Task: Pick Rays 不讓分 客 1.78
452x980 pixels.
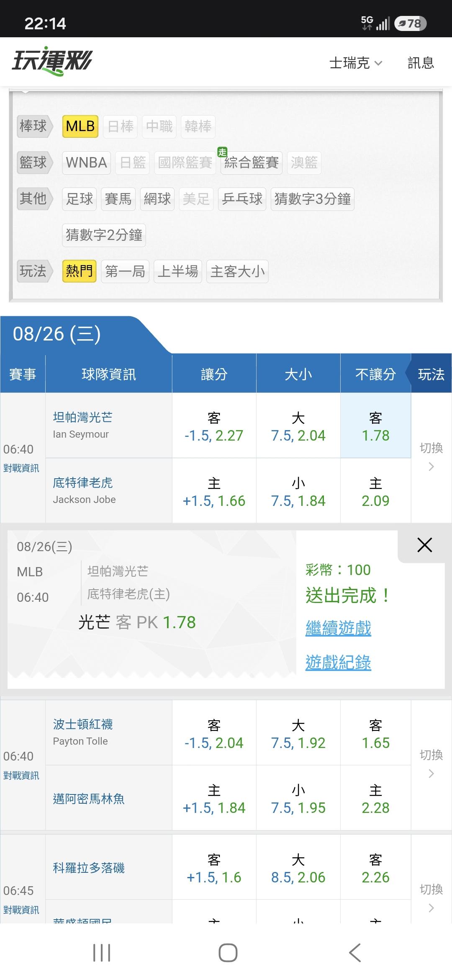Action: [x=375, y=426]
